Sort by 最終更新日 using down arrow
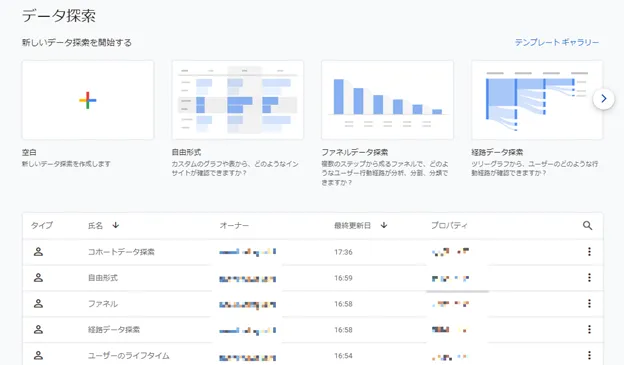This screenshot has width=624, height=365. 384,225
